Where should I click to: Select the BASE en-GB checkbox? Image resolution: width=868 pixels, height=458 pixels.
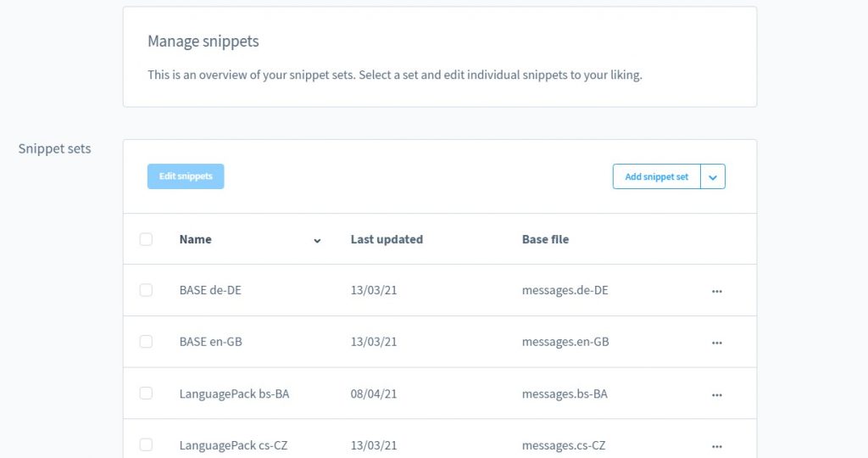coord(146,342)
